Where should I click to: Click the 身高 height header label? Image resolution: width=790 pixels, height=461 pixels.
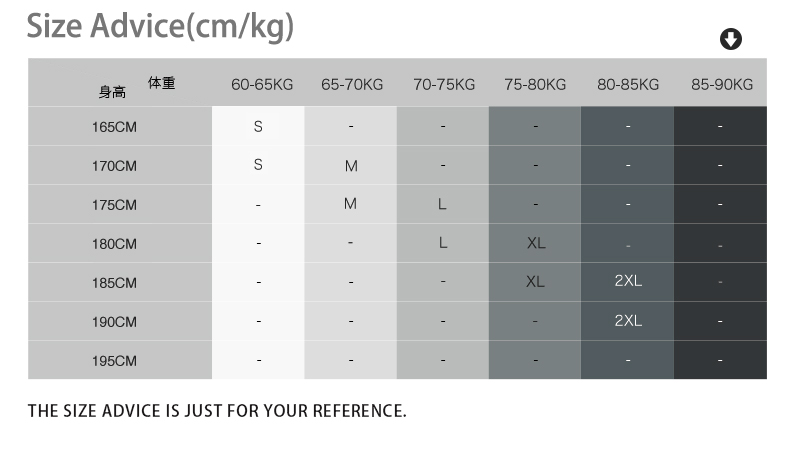(x=112, y=92)
